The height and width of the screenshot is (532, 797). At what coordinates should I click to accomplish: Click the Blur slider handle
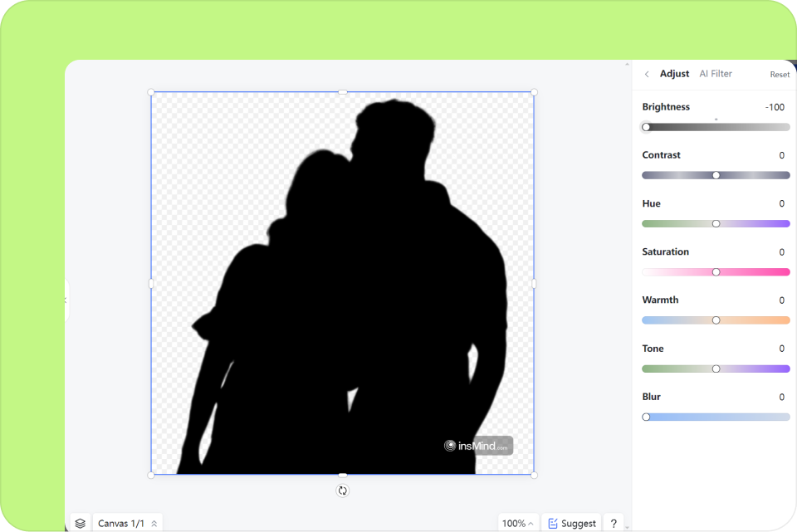coord(646,417)
